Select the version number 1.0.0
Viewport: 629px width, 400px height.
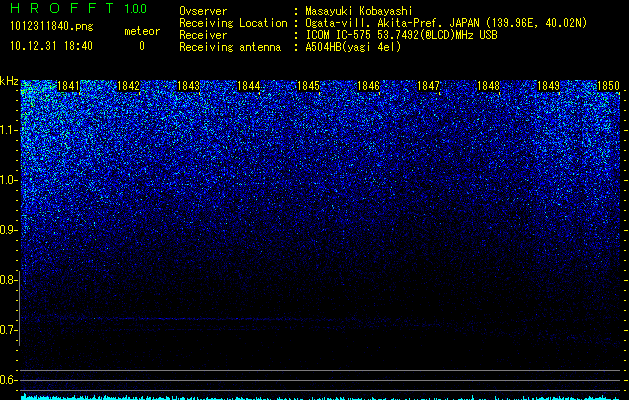[136, 8]
